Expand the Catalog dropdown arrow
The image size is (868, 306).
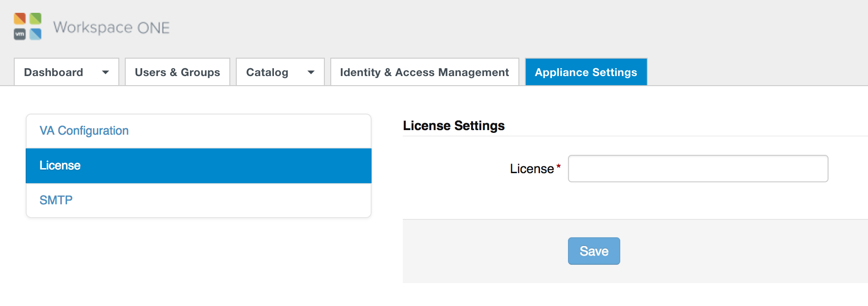click(311, 72)
